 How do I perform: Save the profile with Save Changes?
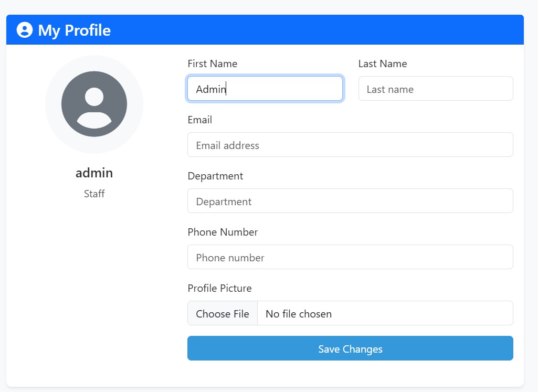pos(350,348)
